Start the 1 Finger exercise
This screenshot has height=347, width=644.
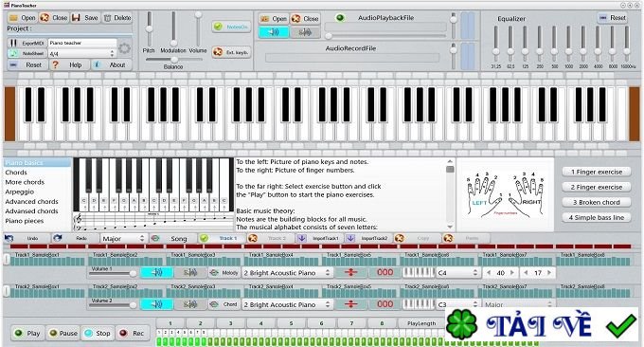coord(597,172)
